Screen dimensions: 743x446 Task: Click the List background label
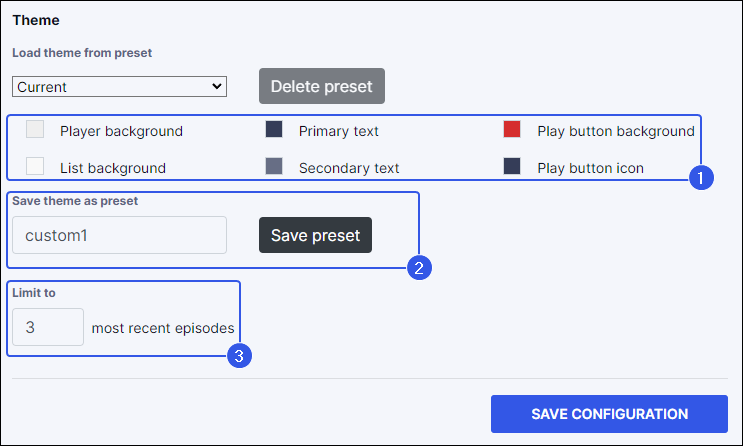tap(113, 168)
